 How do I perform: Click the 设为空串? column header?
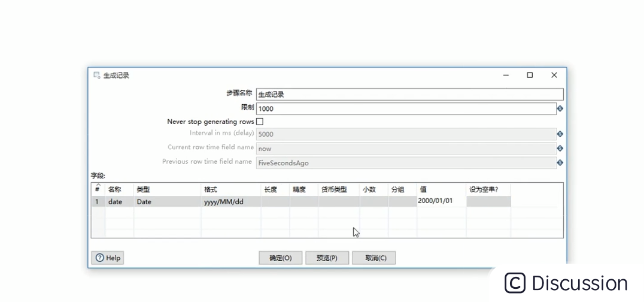coord(488,189)
